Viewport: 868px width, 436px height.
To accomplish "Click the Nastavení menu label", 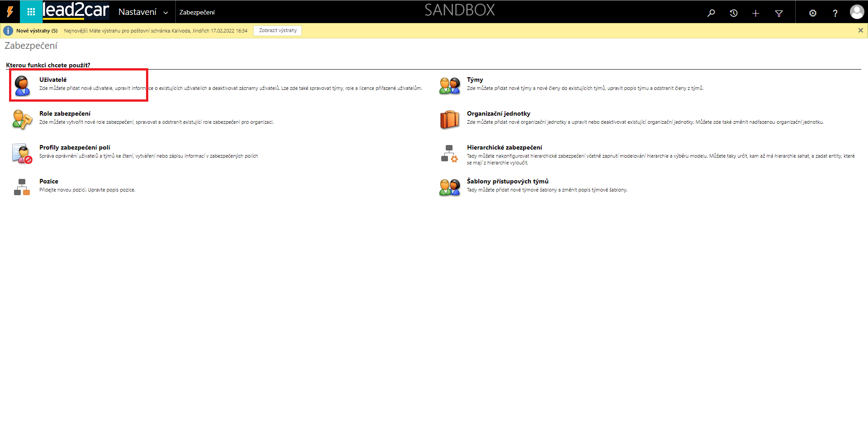I will click(x=137, y=12).
